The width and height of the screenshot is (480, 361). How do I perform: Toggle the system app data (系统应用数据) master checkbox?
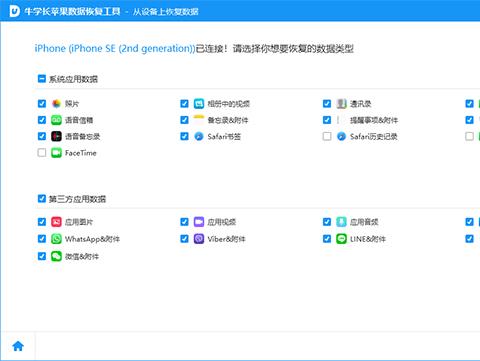[42, 79]
